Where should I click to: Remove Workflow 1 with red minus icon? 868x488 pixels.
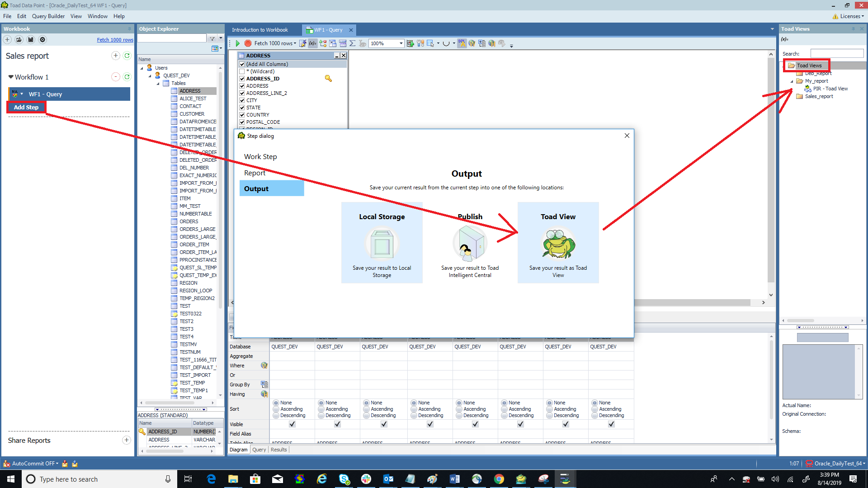click(116, 77)
